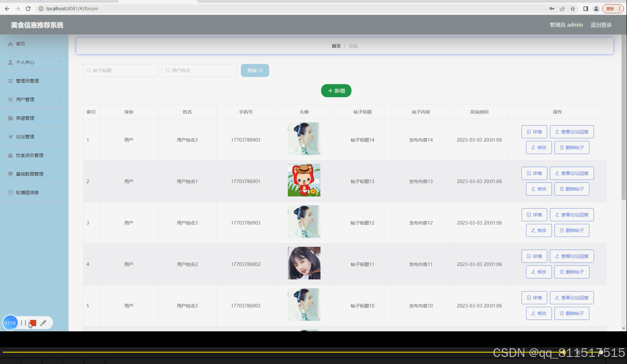The width and height of the screenshot is (627, 364).
Task: Open the browser share icon
Action: [x=562, y=9]
